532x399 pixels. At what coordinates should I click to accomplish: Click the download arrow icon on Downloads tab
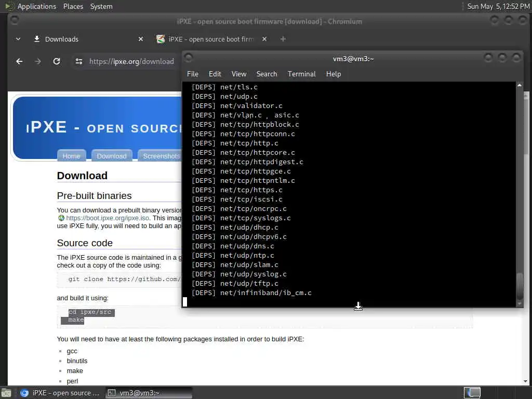pos(37,39)
